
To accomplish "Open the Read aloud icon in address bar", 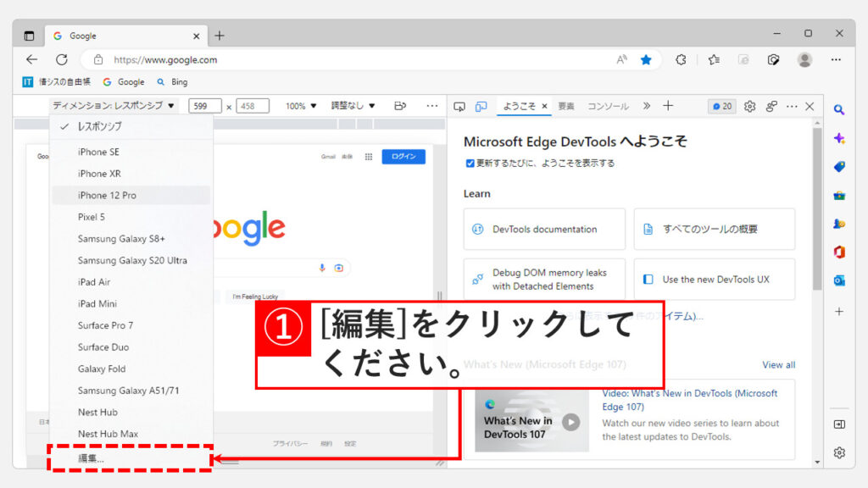I will click(621, 60).
